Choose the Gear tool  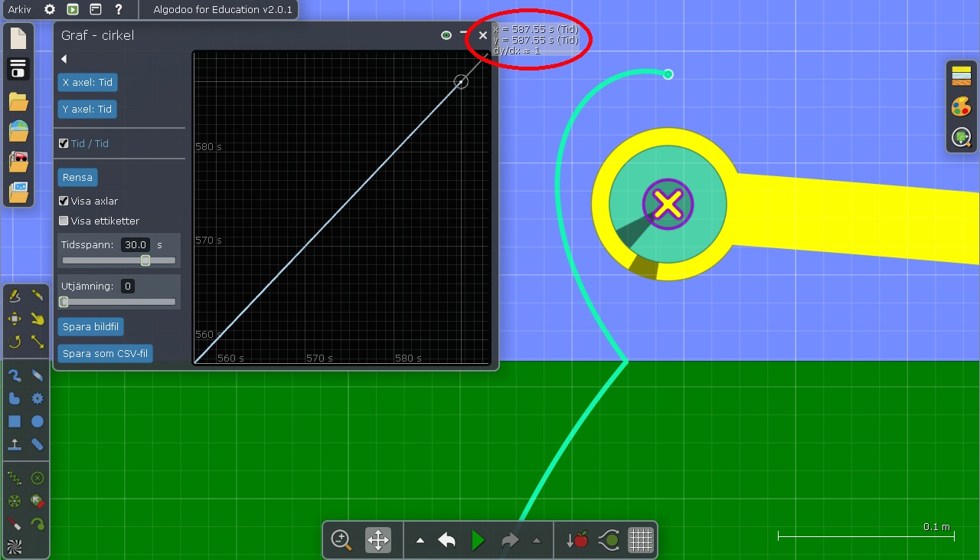pyautogui.click(x=38, y=398)
